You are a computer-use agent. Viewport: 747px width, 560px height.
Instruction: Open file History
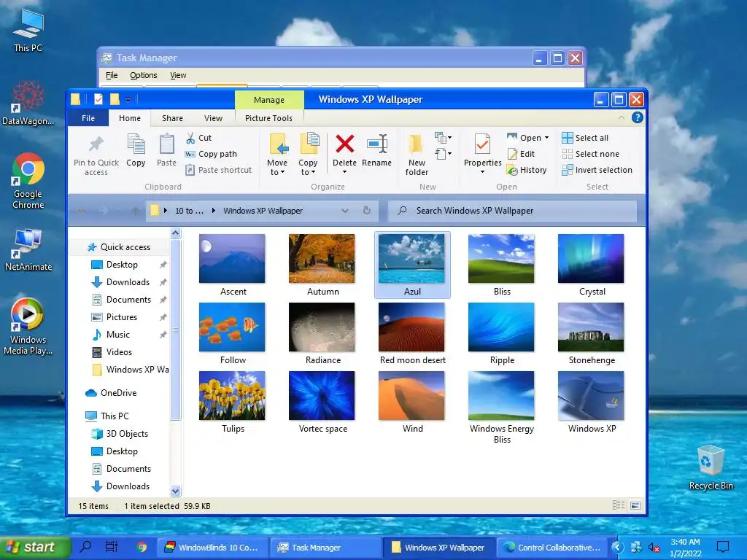pos(527,170)
